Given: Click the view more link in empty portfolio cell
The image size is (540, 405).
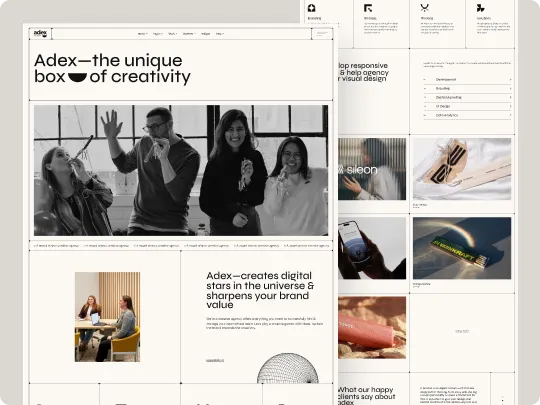Looking at the screenshot, I should click(462, 331).
